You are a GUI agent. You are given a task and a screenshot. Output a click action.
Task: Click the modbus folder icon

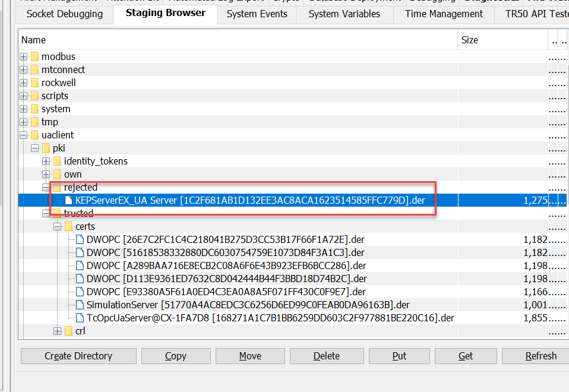pos(34,56)
